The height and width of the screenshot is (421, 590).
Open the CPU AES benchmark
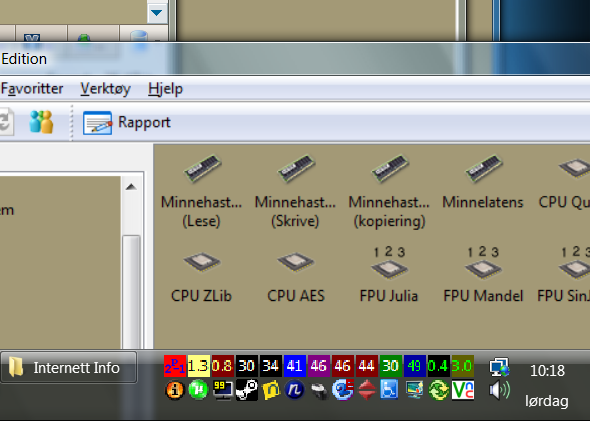point(296,277)
